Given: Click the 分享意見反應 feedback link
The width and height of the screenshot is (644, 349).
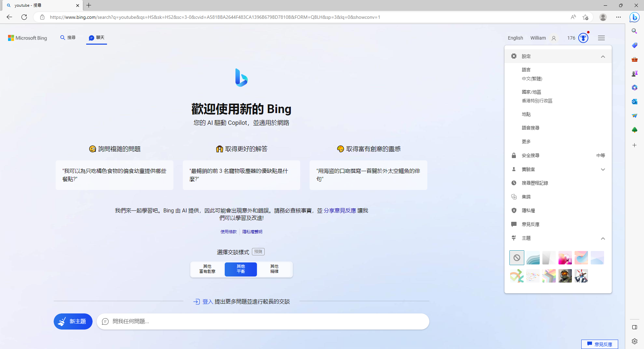Looking at the screenshot, I should [340, 210].
